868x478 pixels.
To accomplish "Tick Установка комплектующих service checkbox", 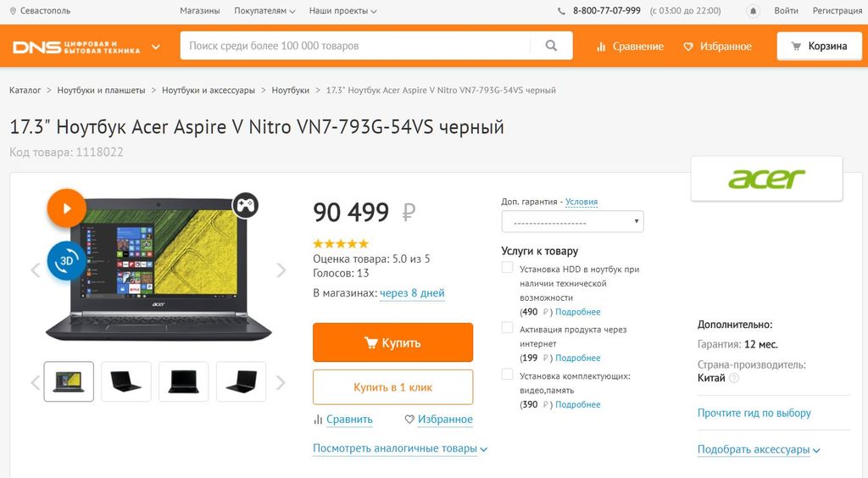I will [x=507, y=374].
